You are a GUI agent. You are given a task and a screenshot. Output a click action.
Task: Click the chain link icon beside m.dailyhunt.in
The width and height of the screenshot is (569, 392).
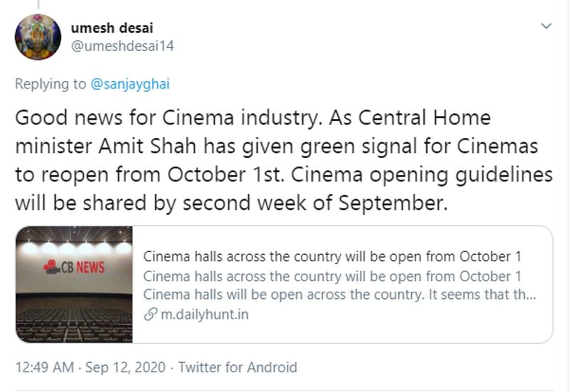(149, 315)
